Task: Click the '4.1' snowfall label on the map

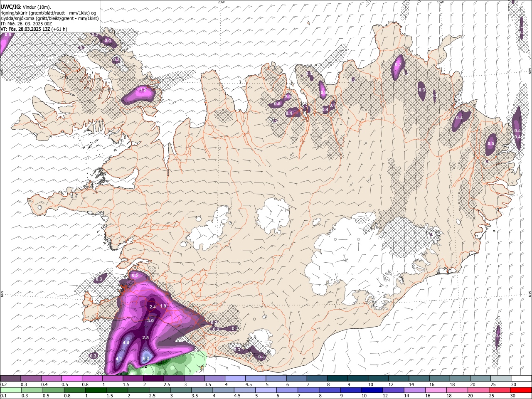Action: click(x=119, y=359)
